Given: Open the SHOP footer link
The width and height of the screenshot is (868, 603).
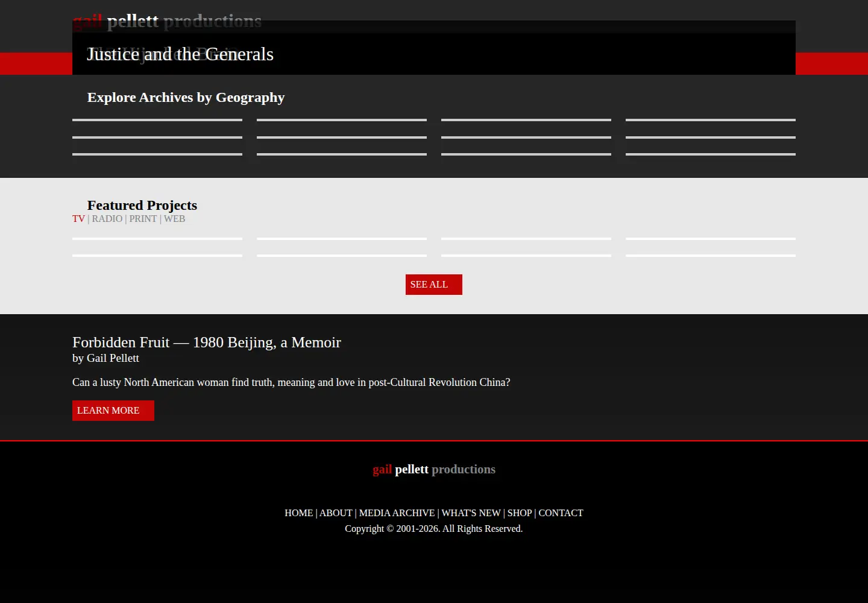Looking at the screenshot, I should point(520,513).
